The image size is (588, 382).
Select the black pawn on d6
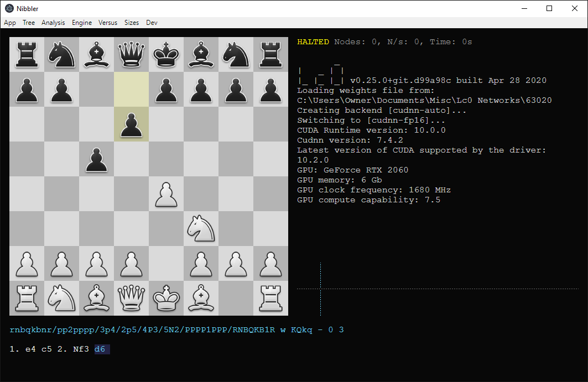131,123
